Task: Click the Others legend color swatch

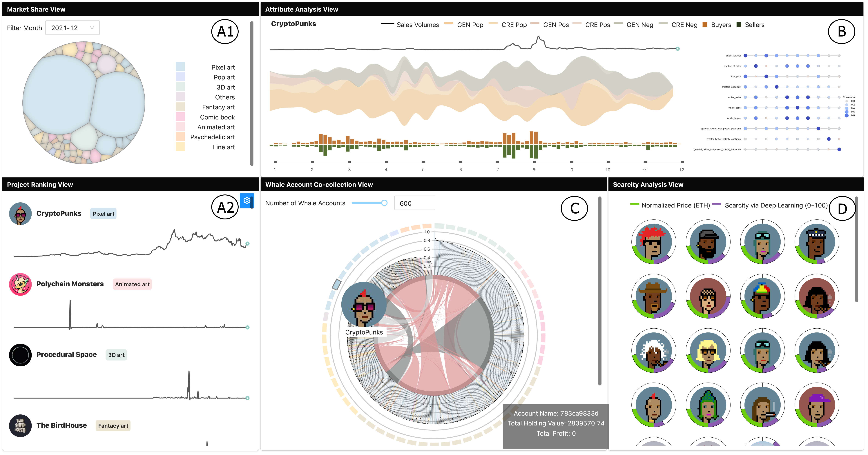Action: tap(180, 97)
